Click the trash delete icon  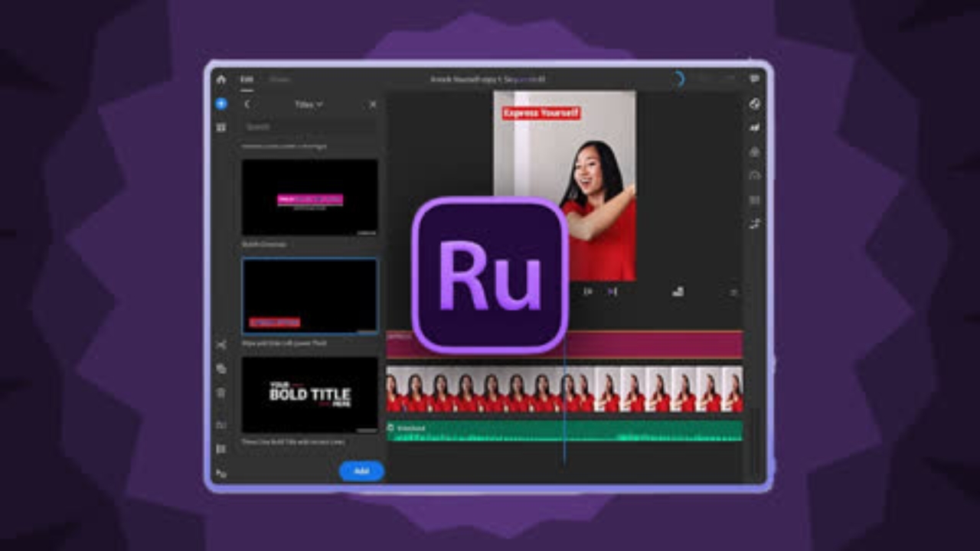(221, 393)
